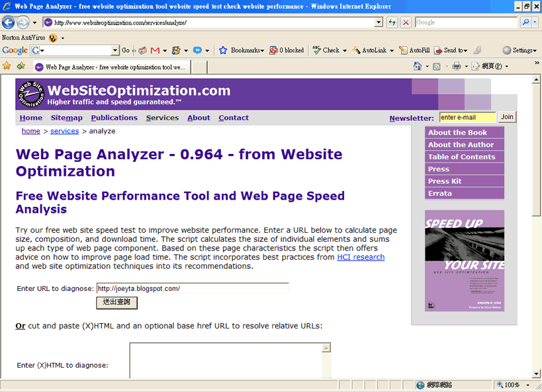Open the Sitemap navigation link
Image resolution: width=542 pixels, height=392 pixels.
tap(67, 118)
